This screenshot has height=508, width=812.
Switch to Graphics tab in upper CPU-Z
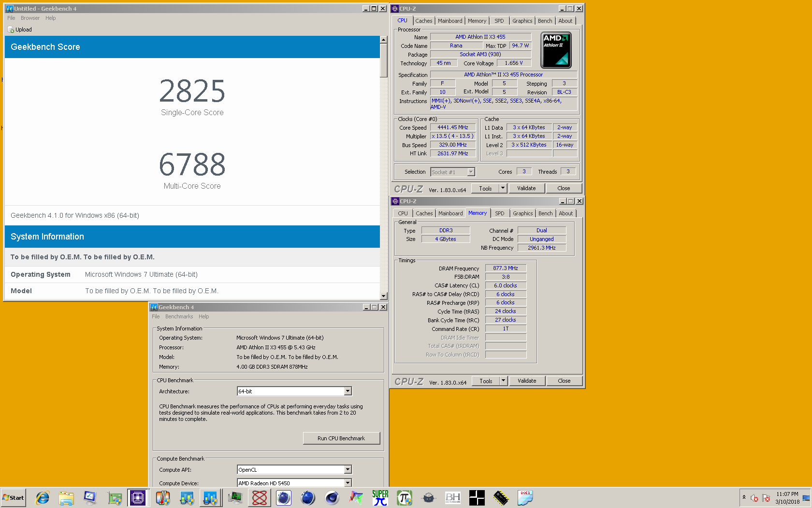[522, 21]
